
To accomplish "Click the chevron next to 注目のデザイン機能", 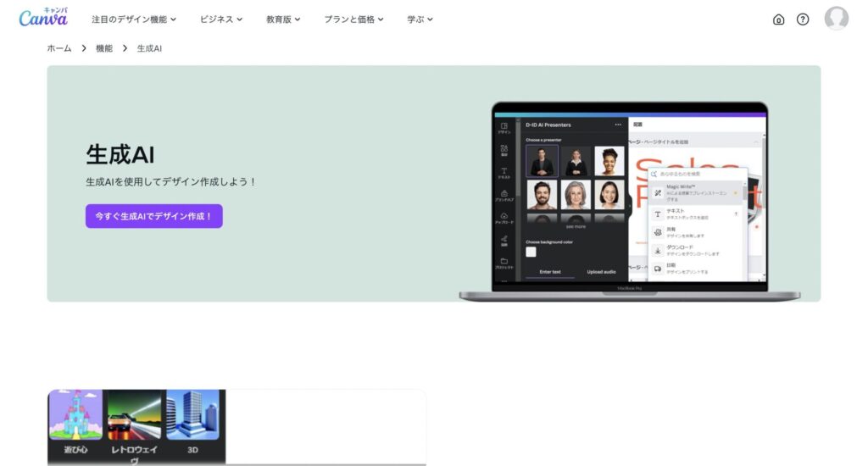I will tap(173, 19).
